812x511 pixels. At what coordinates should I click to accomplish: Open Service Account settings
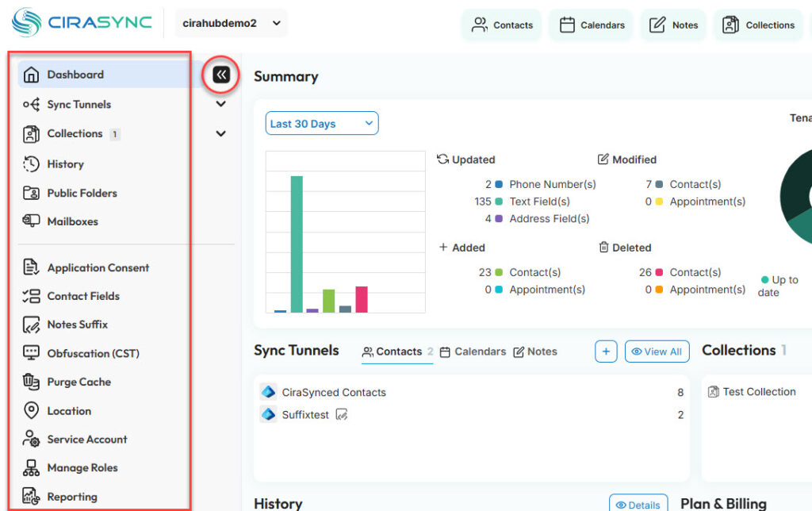(87, 440)
